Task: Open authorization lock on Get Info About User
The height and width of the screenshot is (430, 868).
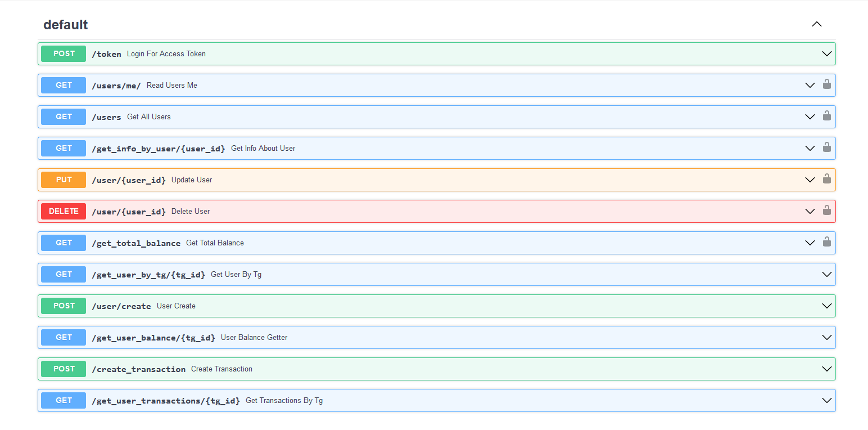Action: [x=826, y=147]
